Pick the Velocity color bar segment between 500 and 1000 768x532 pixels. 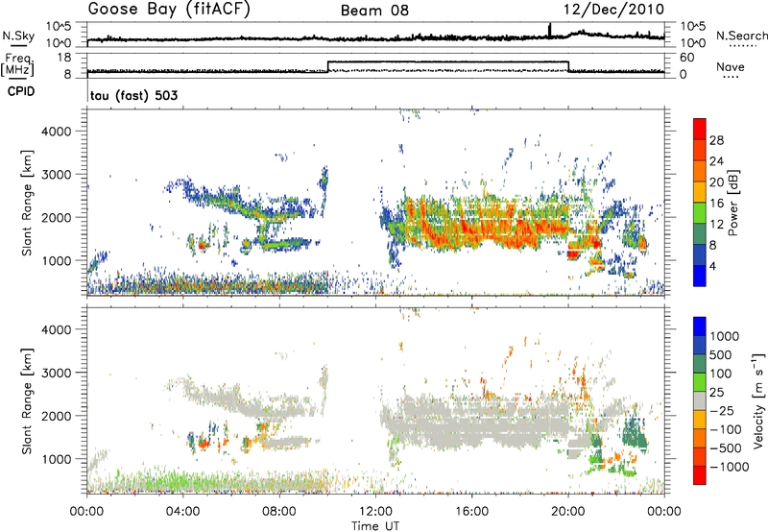[x=700, y=345]
